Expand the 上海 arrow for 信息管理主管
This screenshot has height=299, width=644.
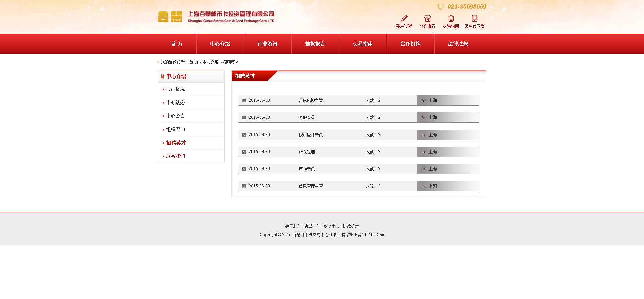tap(424, 186)
